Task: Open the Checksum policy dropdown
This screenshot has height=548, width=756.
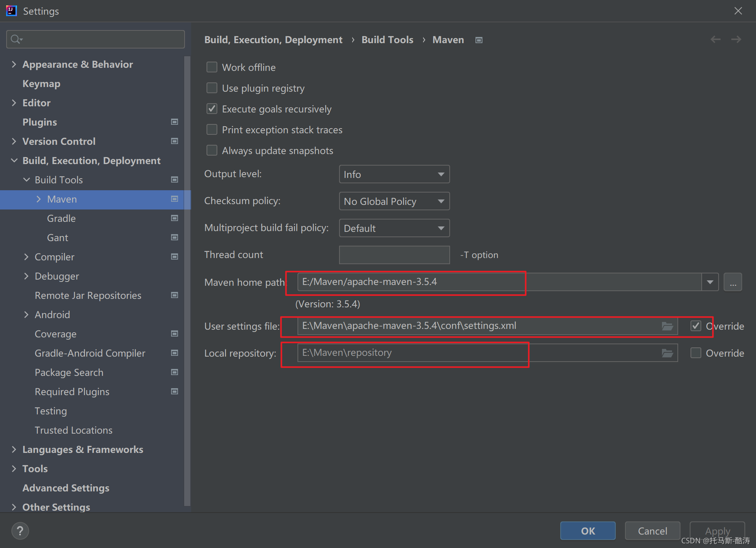Action: pyautogui.click(x=394, y=201)
